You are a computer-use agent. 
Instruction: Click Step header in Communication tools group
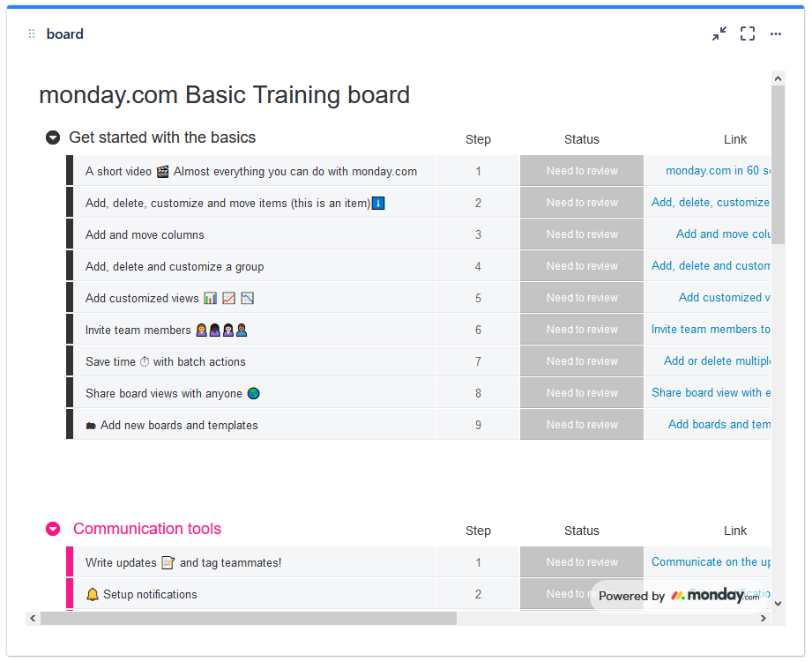pos(478,531)
